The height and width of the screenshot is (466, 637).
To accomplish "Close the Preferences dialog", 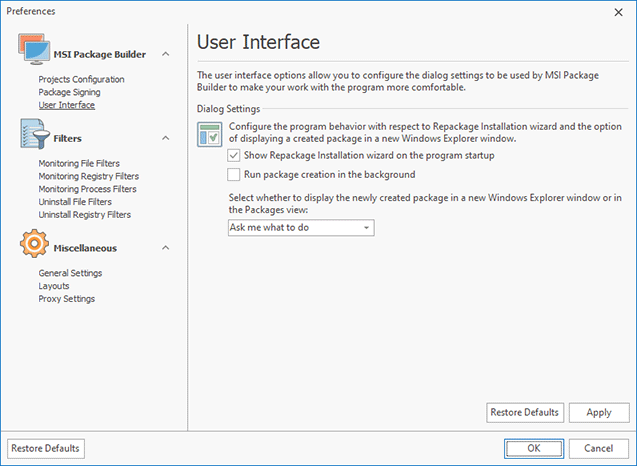I will click(x=618, y=12).
